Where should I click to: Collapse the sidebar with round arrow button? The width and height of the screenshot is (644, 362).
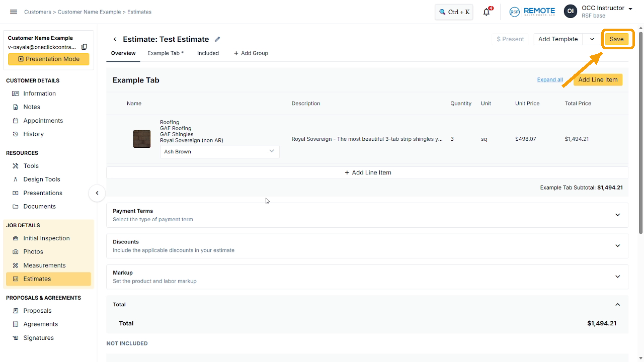click(x=97, y=193)
